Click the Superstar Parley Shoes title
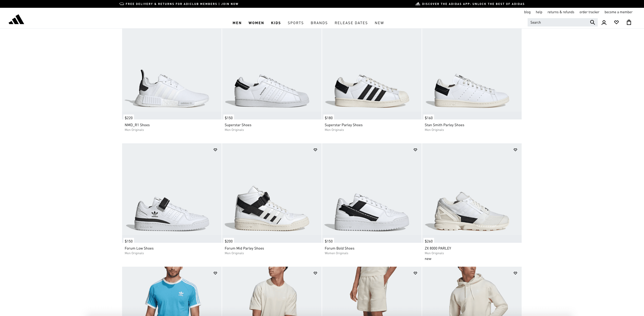The width and height of the screenshot is (644, 316). click(x=343, y=125)
